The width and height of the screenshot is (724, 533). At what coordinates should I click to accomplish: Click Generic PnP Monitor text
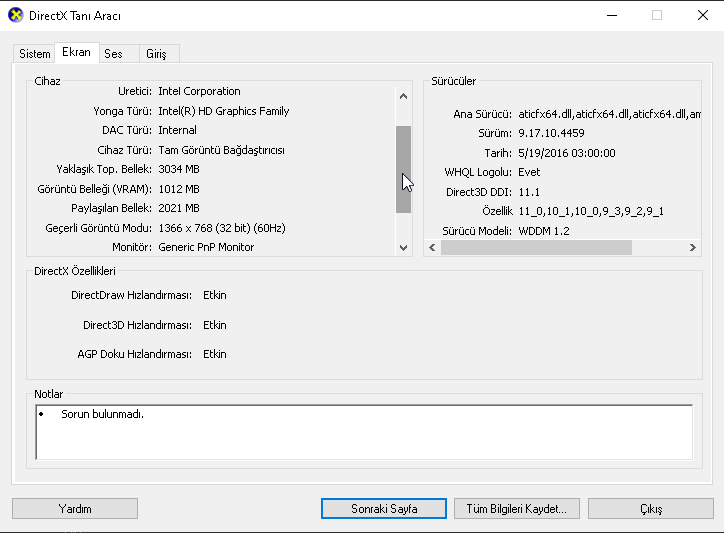pos(206,247)
